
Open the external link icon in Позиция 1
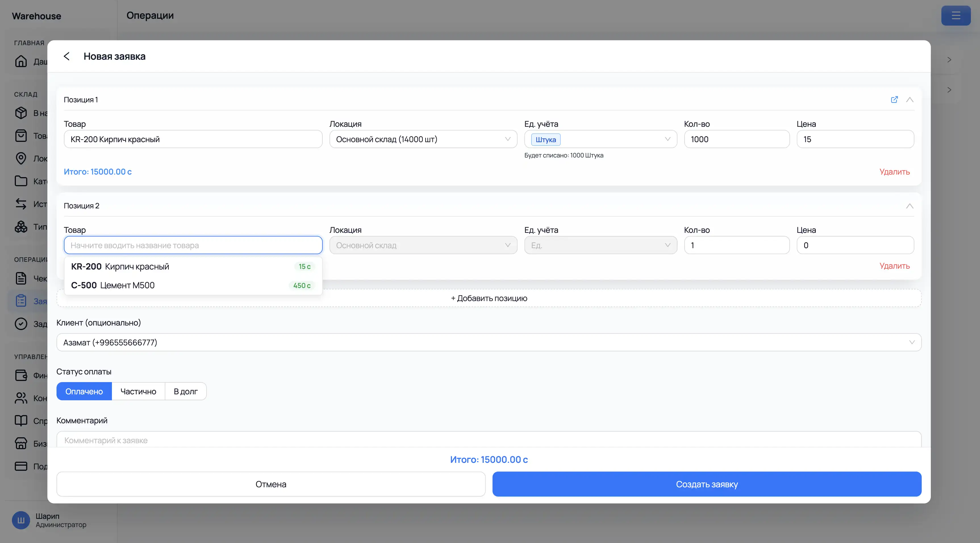894,100
